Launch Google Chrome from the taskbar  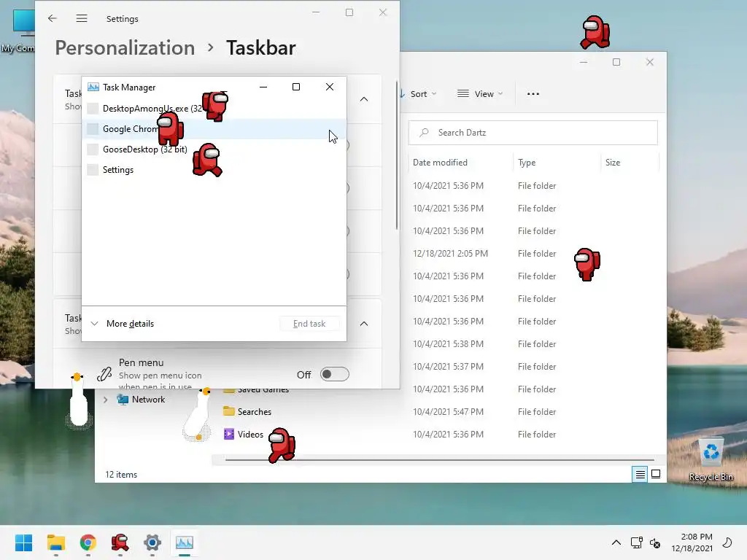point(88,542)
